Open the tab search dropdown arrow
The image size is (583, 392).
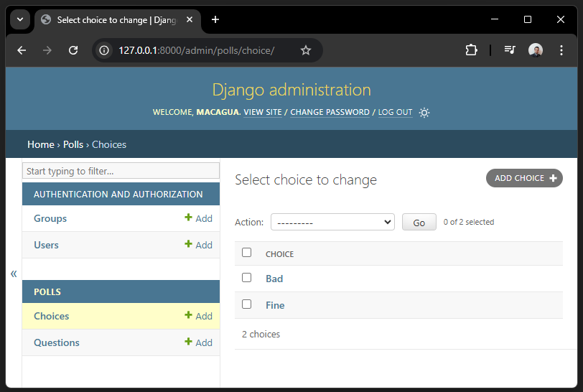tap(20, 19)
